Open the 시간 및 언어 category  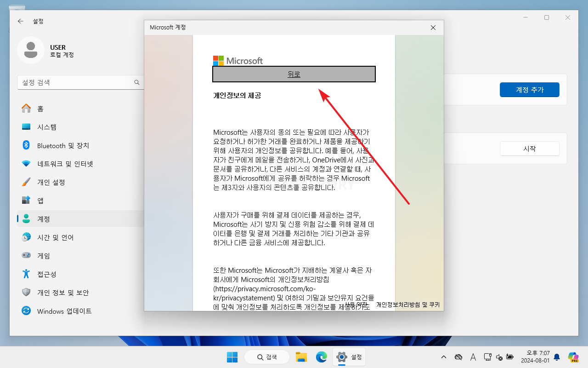81,237
